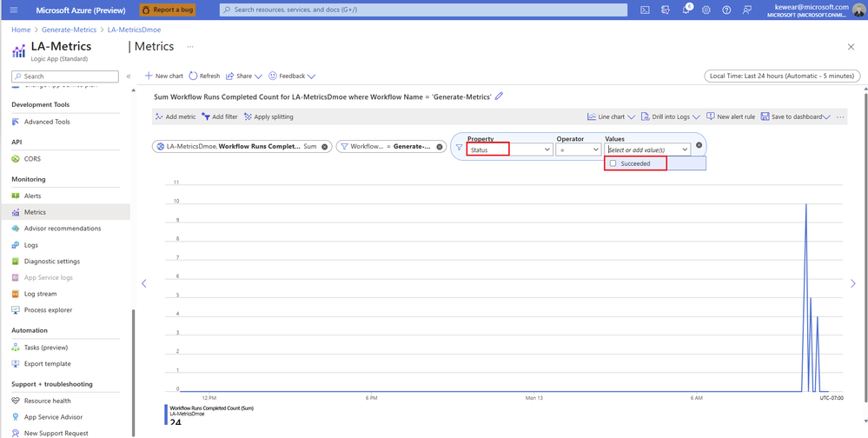Open the chart more options ellipsis
Image resolution: width=868 pixels, height=438 pixels.
point(840,116)
